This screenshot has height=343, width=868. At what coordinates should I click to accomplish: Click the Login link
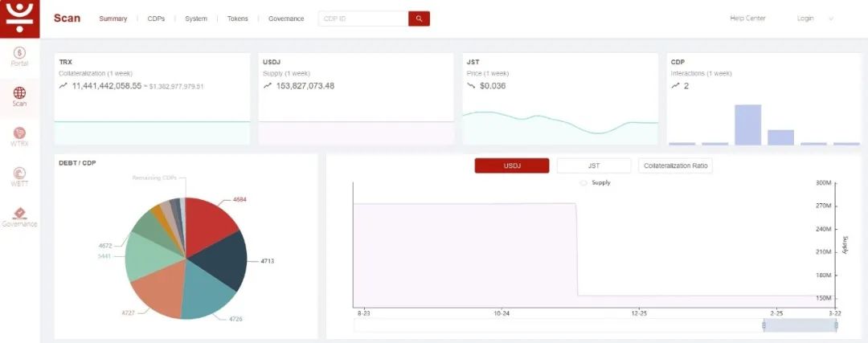[805, 18]
